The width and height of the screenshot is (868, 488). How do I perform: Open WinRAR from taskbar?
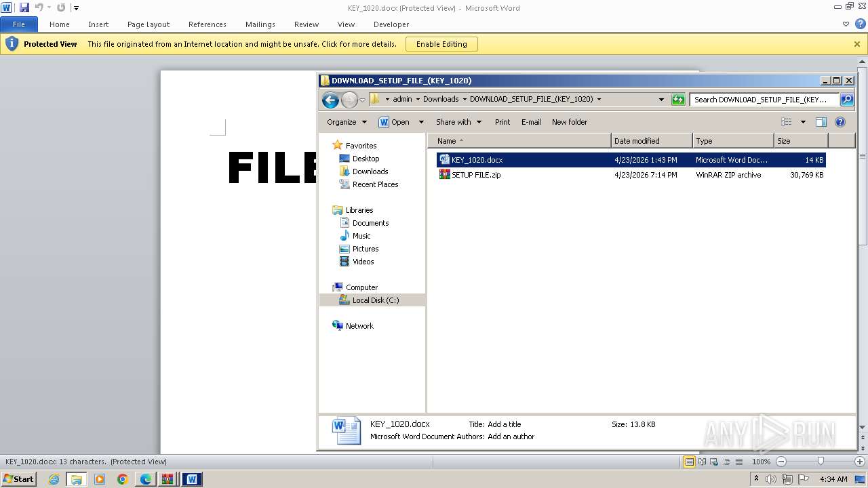click(x=167, y=479)
